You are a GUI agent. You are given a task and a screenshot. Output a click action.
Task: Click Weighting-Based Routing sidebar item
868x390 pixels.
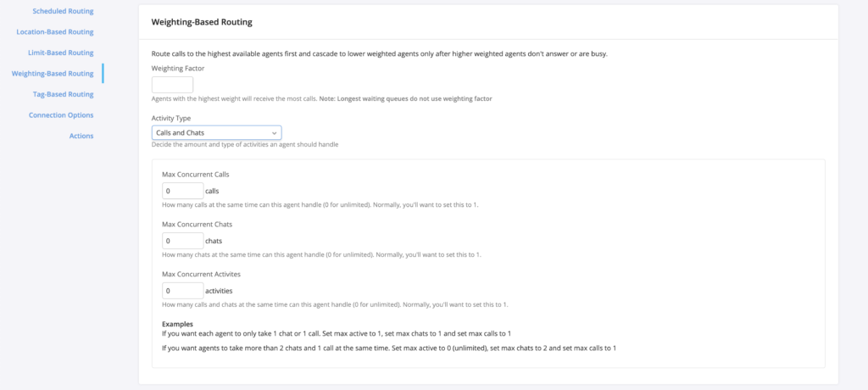point(53,74)
